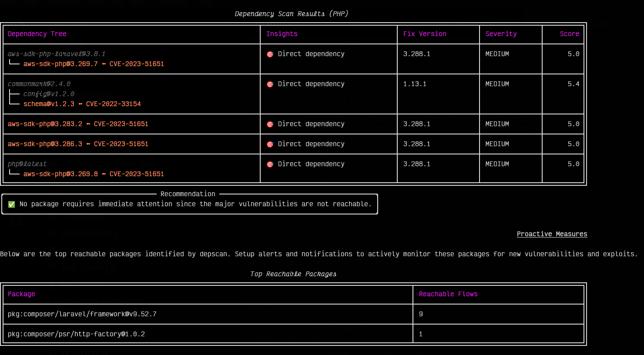Click target icon in aws-sdk-php@3.286.3 row
Viewport: 644px width, 355px height.
click(270, 144)
